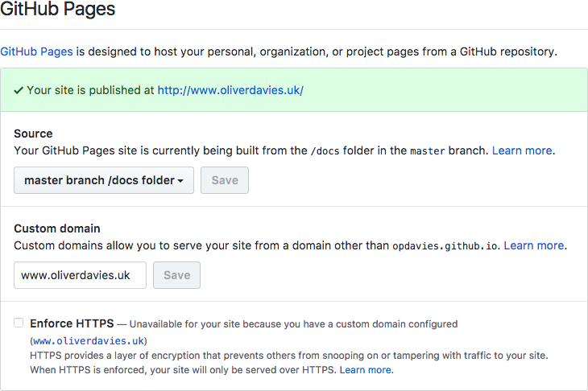Click Learn more after the HTTPS description
Image resolution: width=588 pixels, height=391 pixels.
pos(366,370)
